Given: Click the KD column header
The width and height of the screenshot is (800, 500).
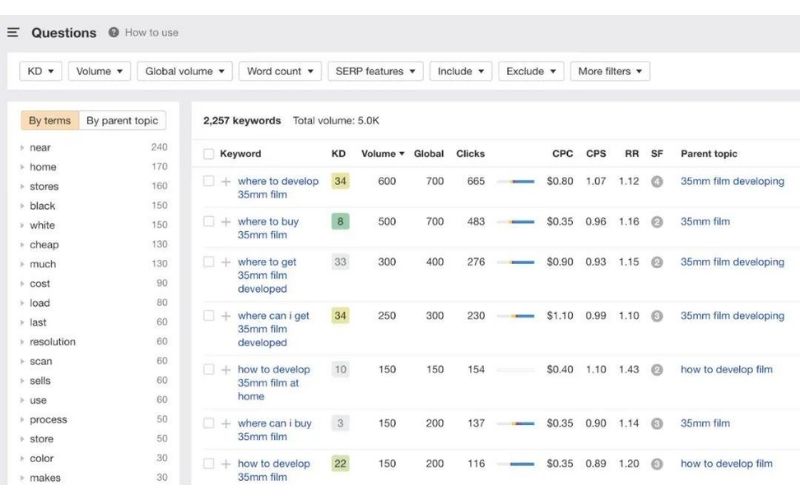Looking at the screenshot, I should [338, 154].
